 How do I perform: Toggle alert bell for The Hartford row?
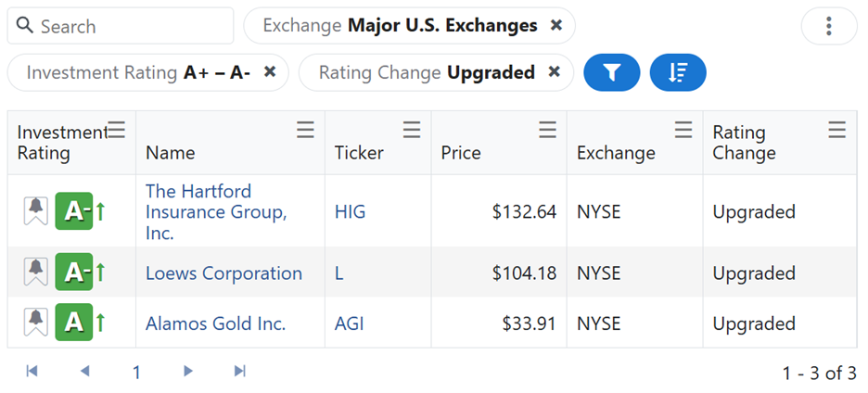click(35, 211)
